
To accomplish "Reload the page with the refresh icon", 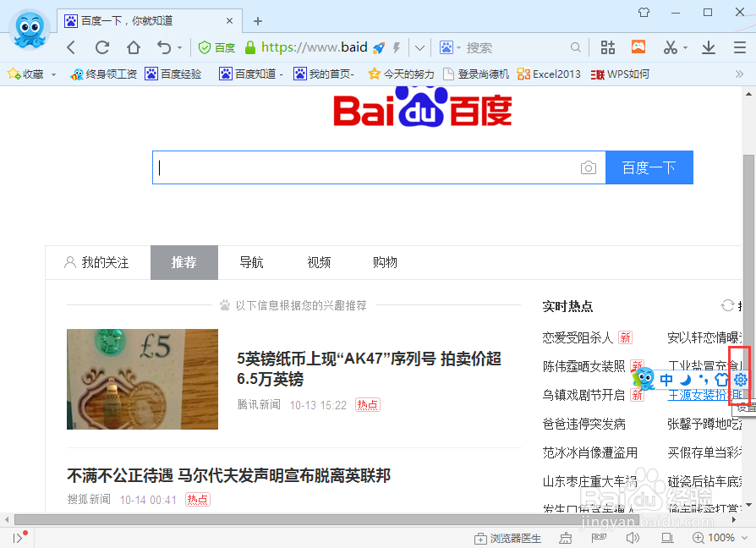I will (102, 47).
